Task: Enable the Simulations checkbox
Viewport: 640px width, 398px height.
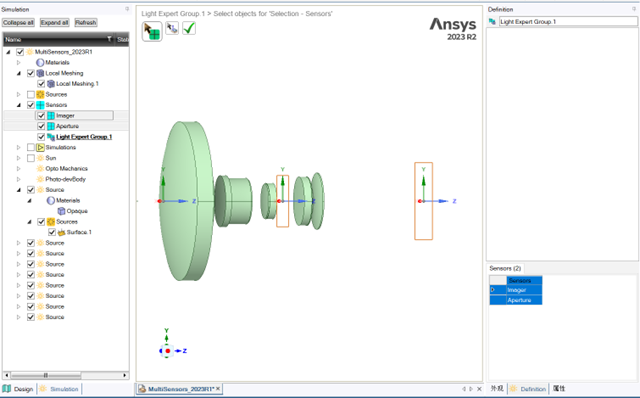Action: coord(31,147)
